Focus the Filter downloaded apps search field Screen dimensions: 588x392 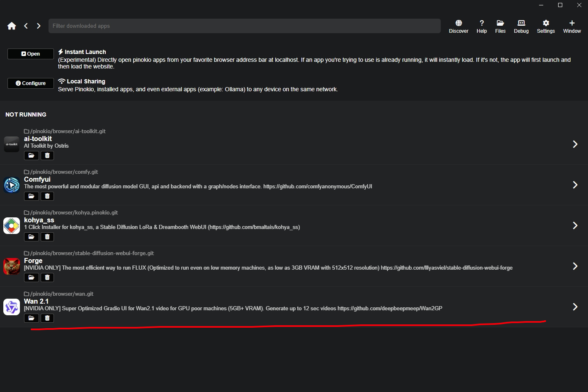pos(244,26)
